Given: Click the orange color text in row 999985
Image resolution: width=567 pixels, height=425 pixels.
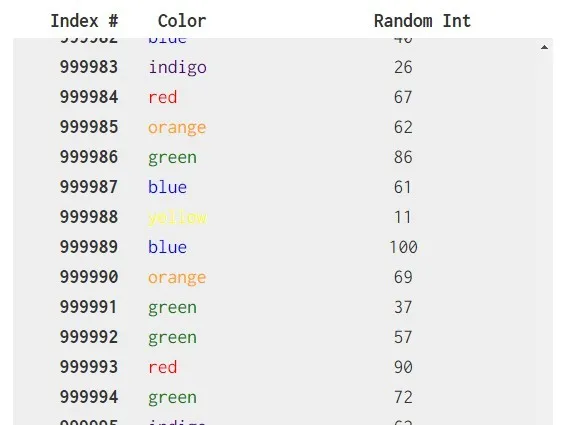Looking at the screenshot, I should [177, 128].
